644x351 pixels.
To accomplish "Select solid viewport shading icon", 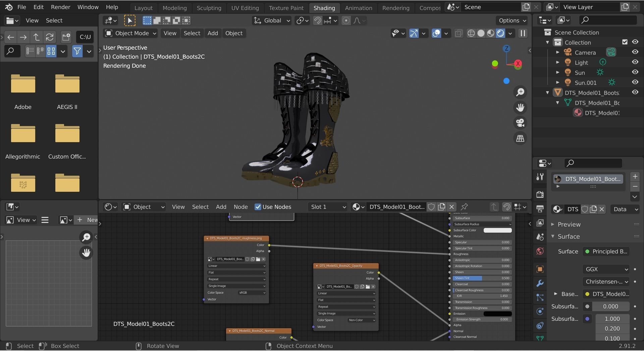I will coord(481,33).
